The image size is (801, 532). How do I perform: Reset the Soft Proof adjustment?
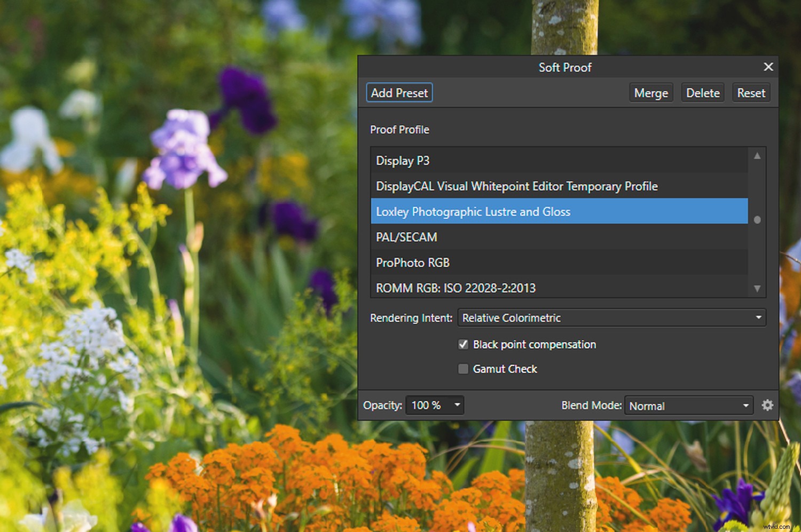point(751,92)
